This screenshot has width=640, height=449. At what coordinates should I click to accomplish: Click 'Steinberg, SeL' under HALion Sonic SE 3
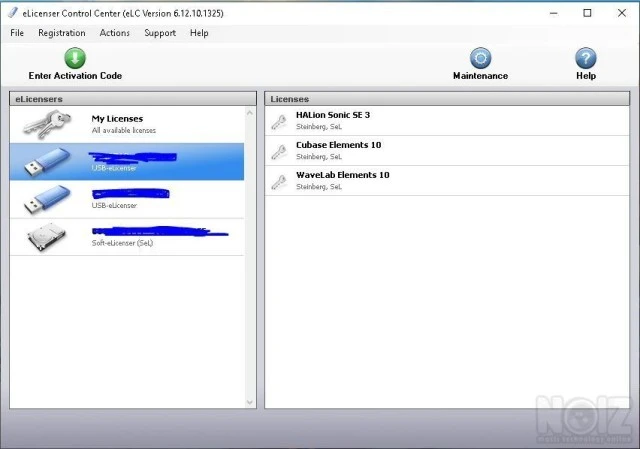[319, 127]
